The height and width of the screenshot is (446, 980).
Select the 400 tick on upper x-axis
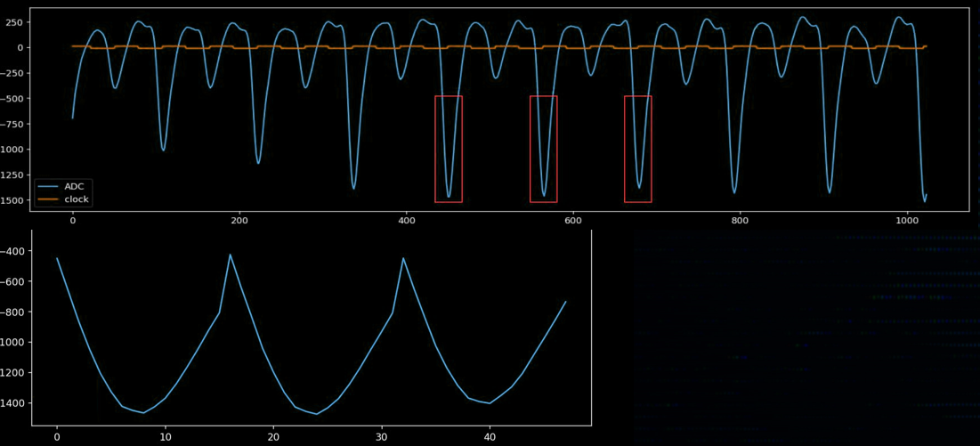(x=406, y=221)
